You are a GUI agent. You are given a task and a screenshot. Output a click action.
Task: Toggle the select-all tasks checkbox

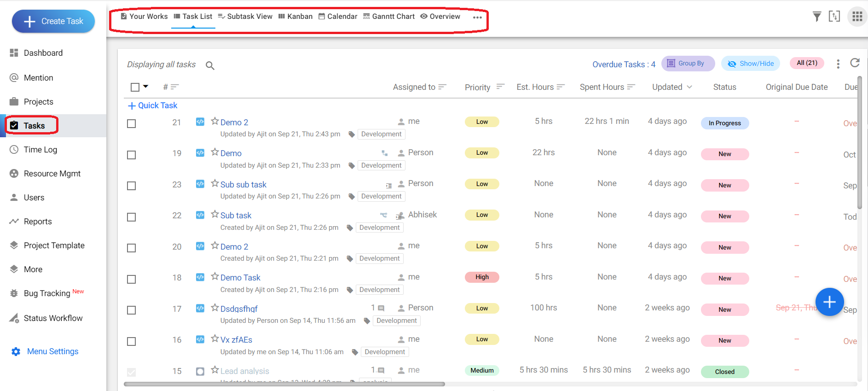tap(135, 87)
